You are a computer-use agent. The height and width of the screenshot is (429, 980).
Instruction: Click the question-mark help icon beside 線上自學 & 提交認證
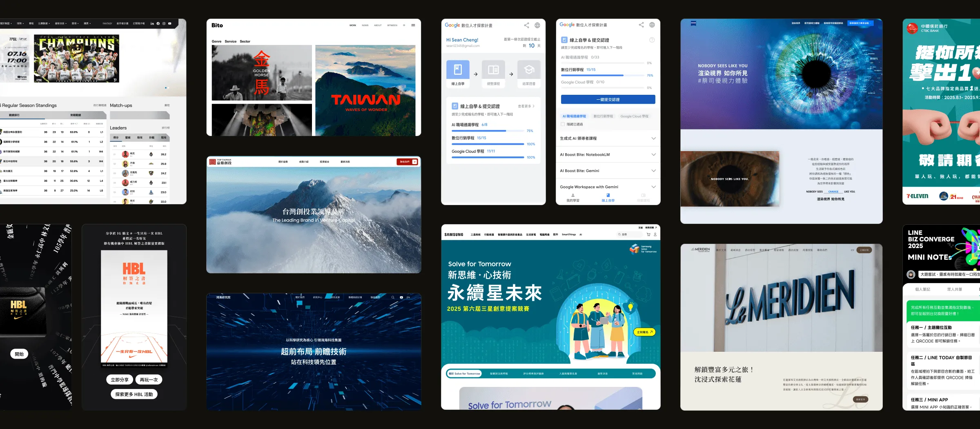coord(652,40)
